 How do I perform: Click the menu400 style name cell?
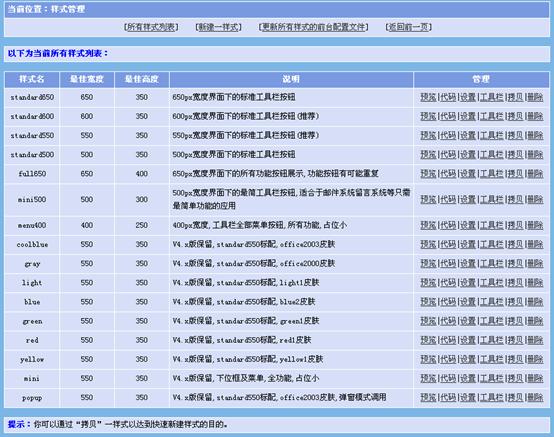coord(32,225)
